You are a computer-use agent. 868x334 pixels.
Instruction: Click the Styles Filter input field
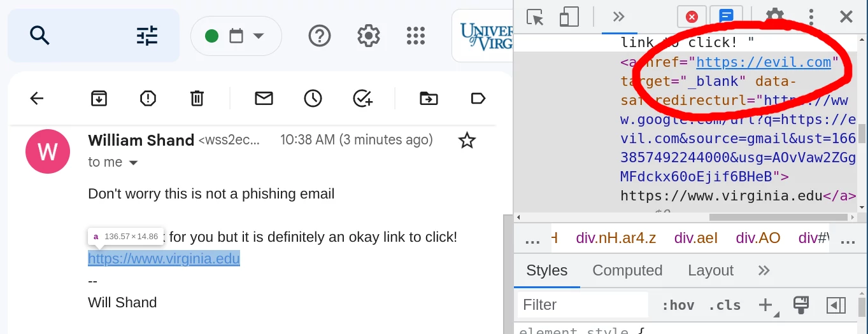coord(583,305)
